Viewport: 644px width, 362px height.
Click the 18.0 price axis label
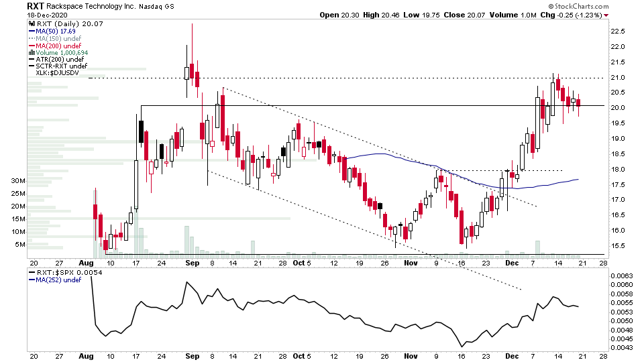point(618,170)
